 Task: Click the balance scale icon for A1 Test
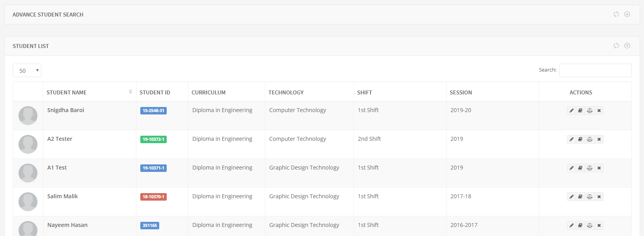pos(590,168)
